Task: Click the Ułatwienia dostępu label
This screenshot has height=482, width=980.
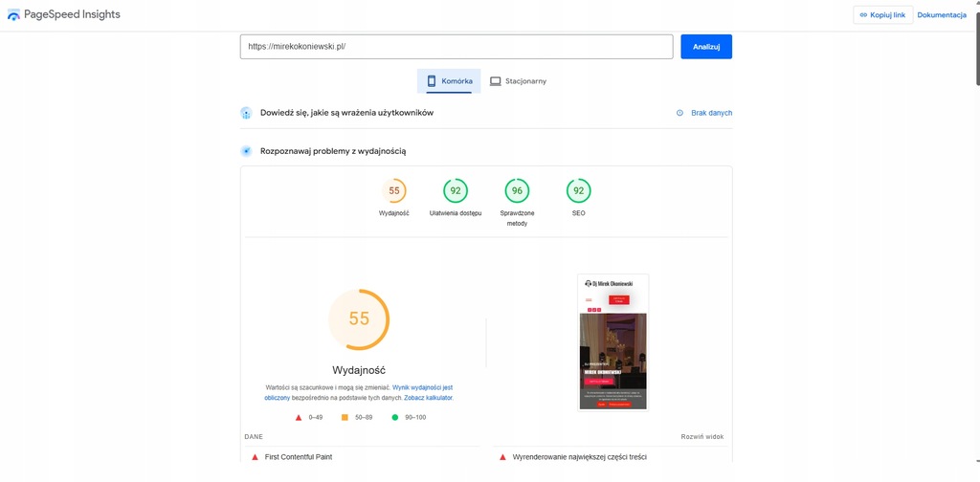Action: pyautogui.click(x=456, y=213)
